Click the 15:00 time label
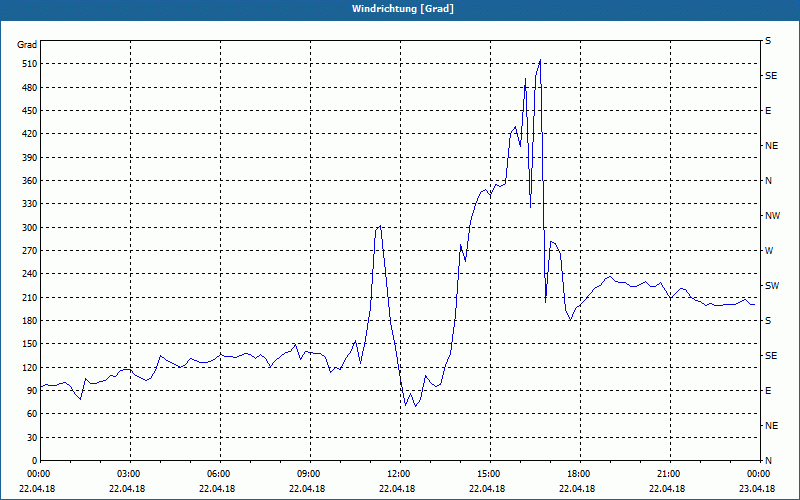 point(490,474)
